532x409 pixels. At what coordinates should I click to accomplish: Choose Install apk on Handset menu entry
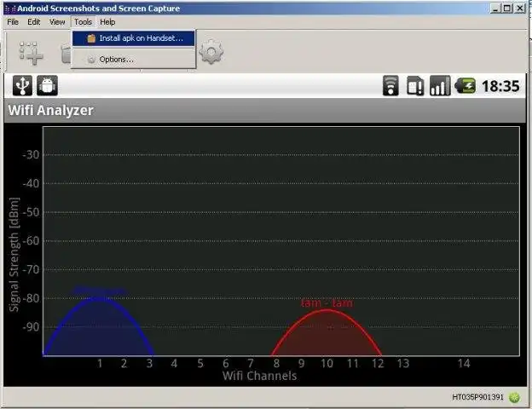tap(133, 38)
